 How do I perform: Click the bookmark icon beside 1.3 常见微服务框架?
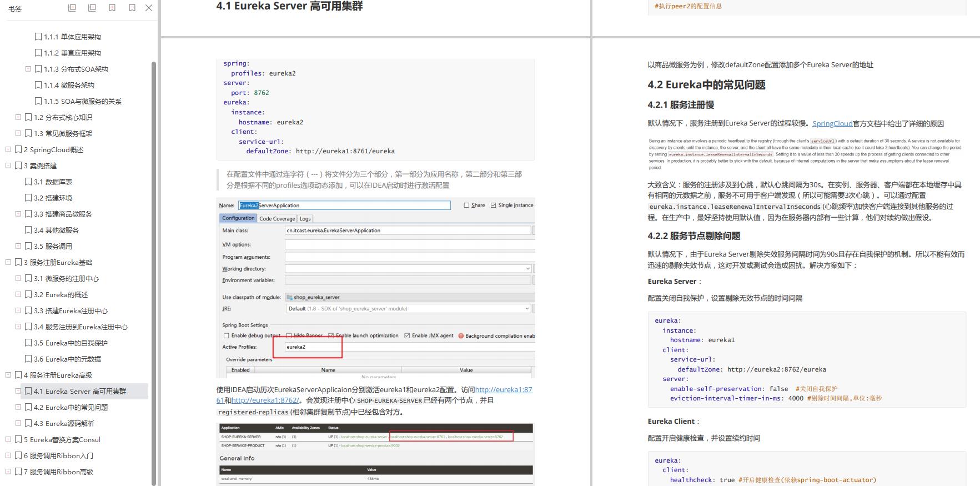click(28, 133)
